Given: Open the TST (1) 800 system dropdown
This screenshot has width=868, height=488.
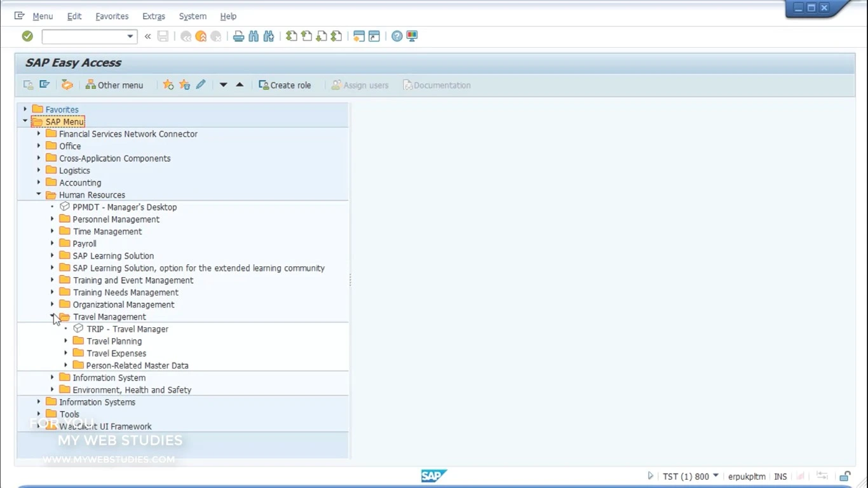Looking at the screenshot, I should tap(715, 475).
